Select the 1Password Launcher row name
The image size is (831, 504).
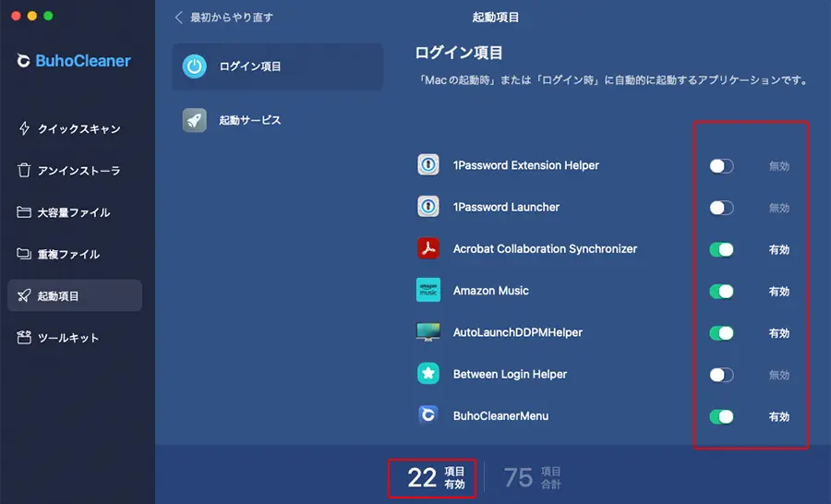(506, 207)
